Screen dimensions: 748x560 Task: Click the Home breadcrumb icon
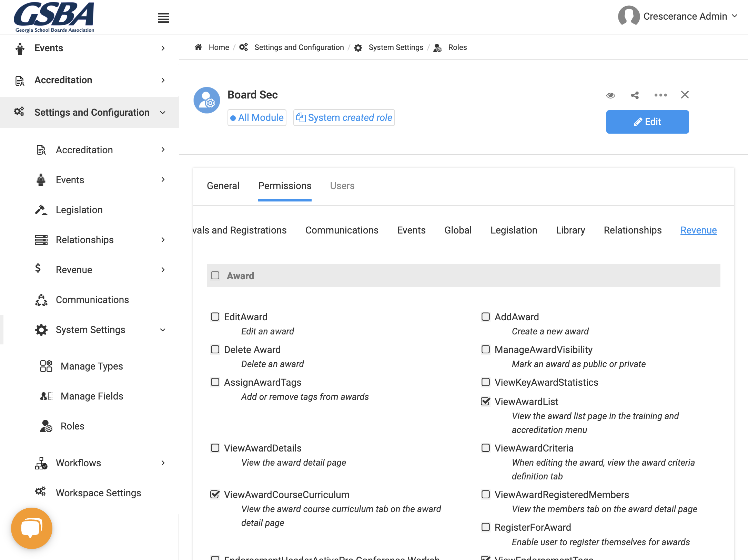click(198, 47)
